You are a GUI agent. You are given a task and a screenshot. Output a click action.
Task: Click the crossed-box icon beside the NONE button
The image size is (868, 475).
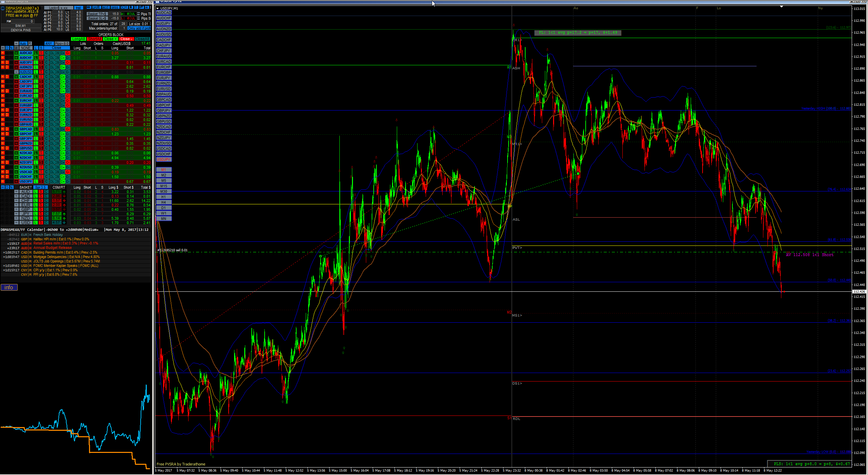(x=16, y=48)
